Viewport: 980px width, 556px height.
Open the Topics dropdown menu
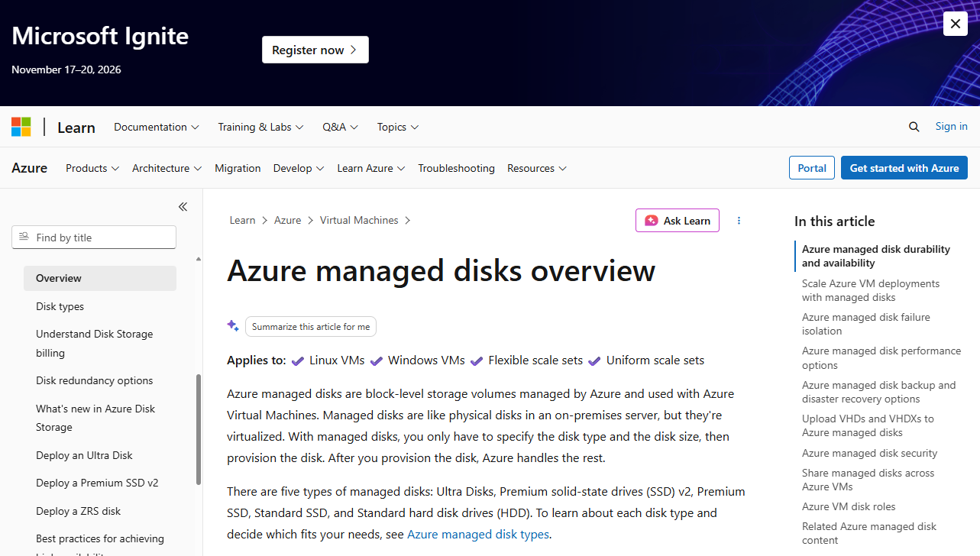pyautogui.click(x=397, y=127)
